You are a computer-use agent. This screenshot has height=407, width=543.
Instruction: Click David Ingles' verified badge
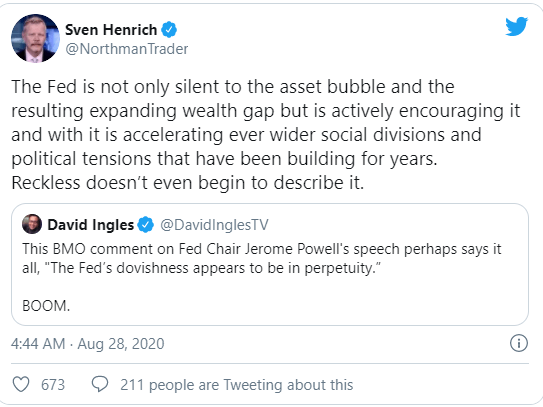[x=145, y=225]
